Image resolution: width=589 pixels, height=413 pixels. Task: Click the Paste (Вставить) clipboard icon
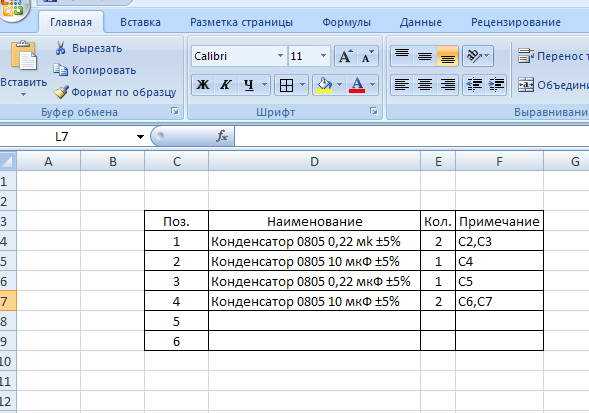(x=24, y=56)
